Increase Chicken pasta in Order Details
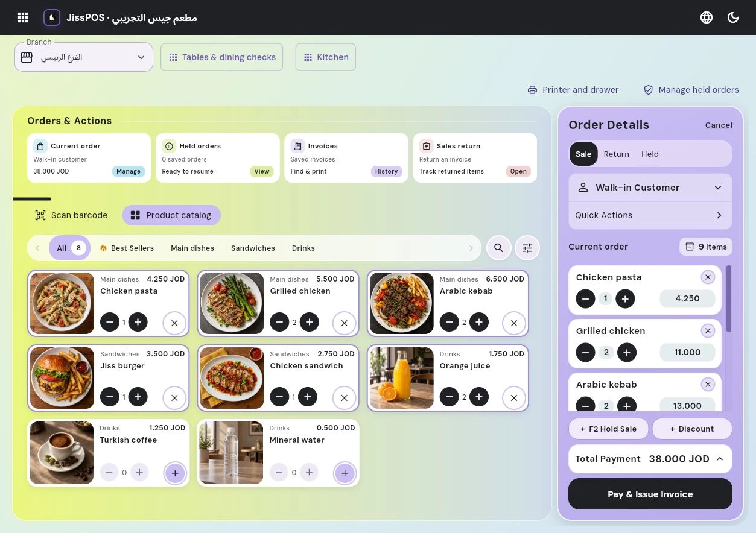756x533 pixels. coord(625,298)
